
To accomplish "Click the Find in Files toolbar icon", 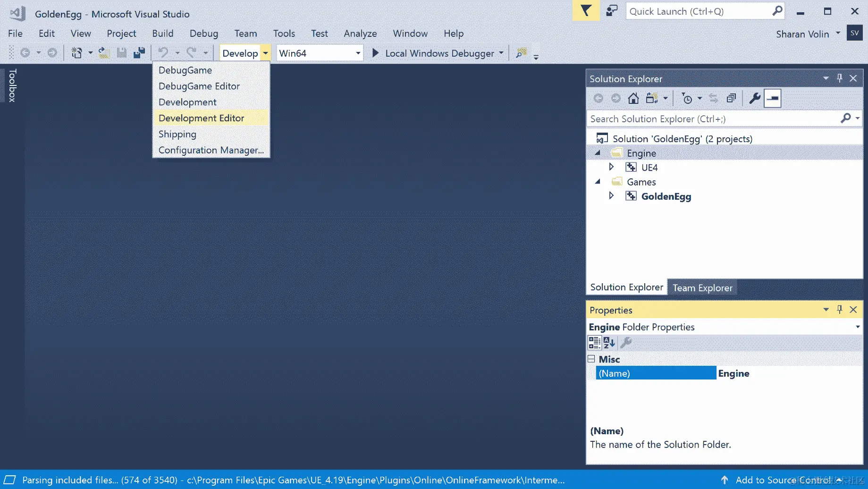I will click(x=521, y=53).
